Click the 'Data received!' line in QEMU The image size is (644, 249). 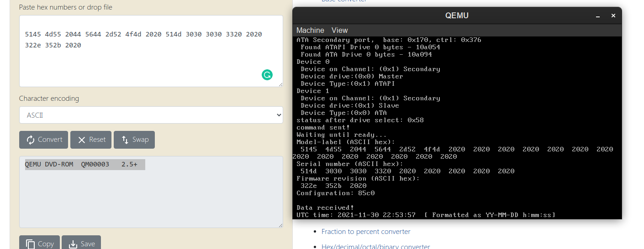click(x=325, y=207)
